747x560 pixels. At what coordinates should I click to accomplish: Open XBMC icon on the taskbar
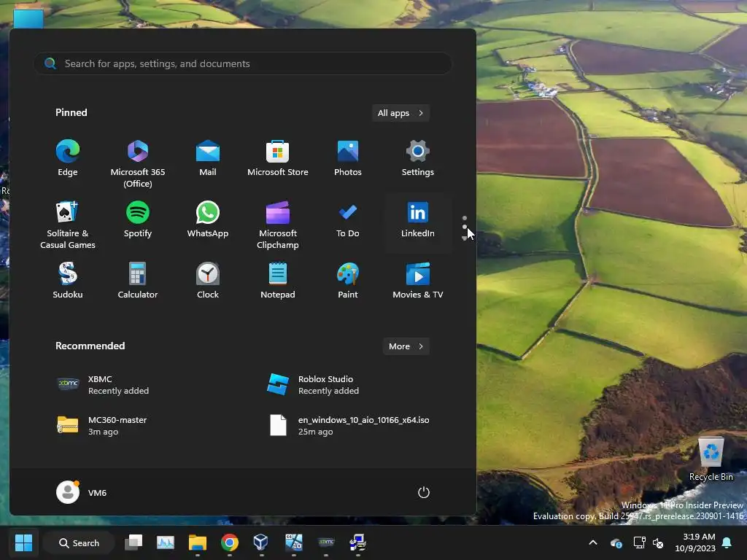(x=326, y=542)
